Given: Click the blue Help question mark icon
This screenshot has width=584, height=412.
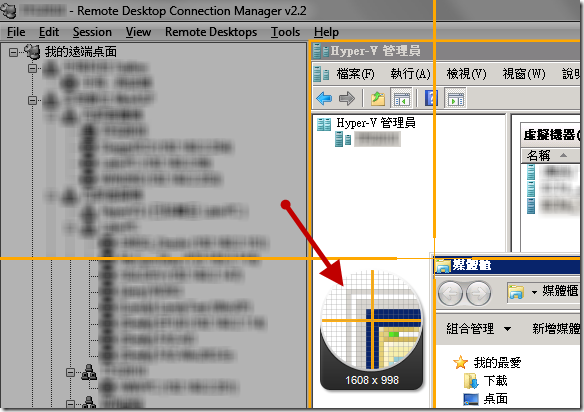Looking at the screenshot, I should (431, 99).
